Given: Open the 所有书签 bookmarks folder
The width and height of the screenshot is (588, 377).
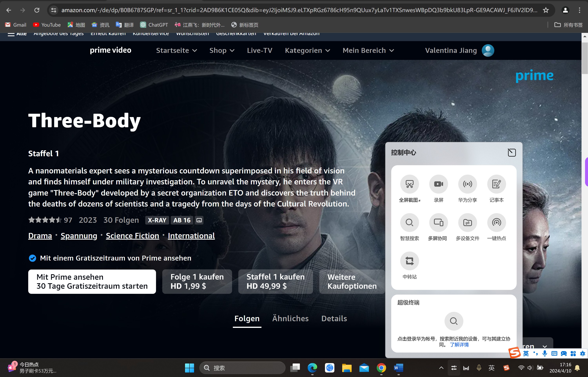Looking at the screenshot, I should coord(568,25).
